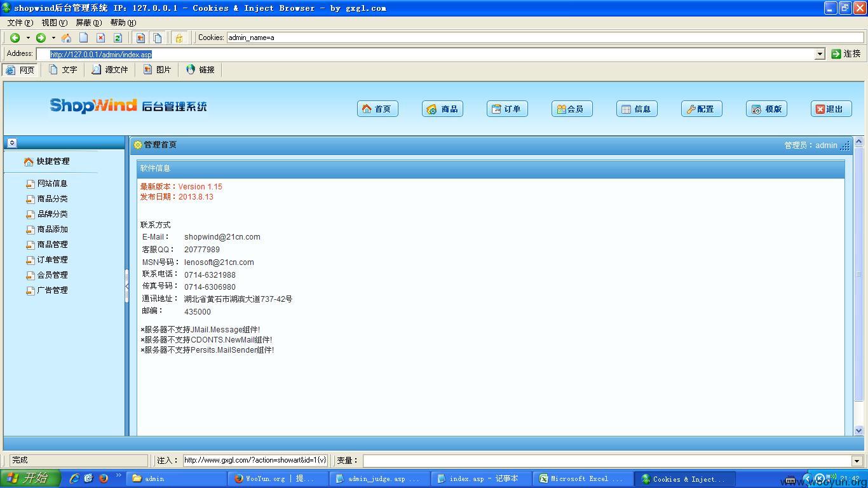This screenshot has width=868, height=488.
Task: Switch to the 文字 tab
Action: (x=63, y=70)
